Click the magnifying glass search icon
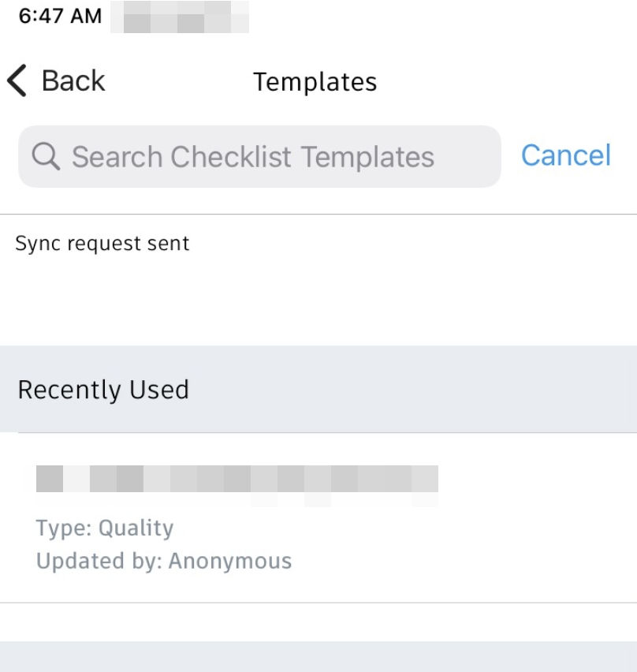 [47, 157]
